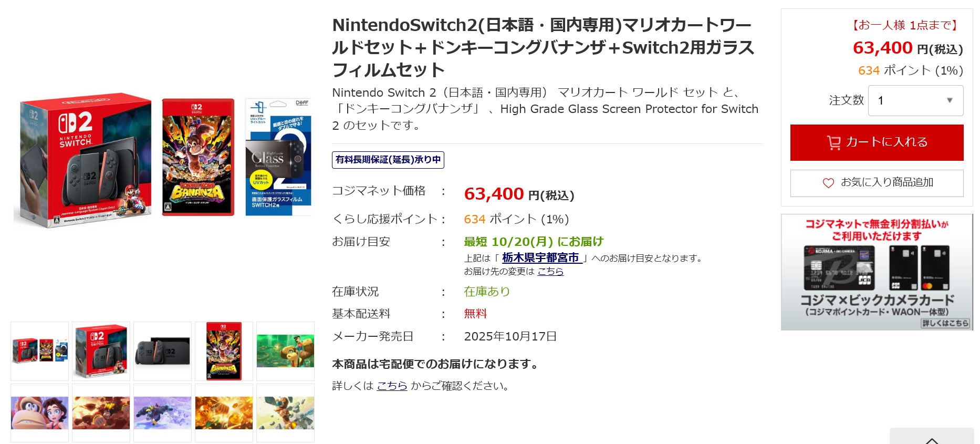Open the 栃木県宇都宮市 delivery location link
The height and width of the screenshot is (444, 980).
click(540, 258)
